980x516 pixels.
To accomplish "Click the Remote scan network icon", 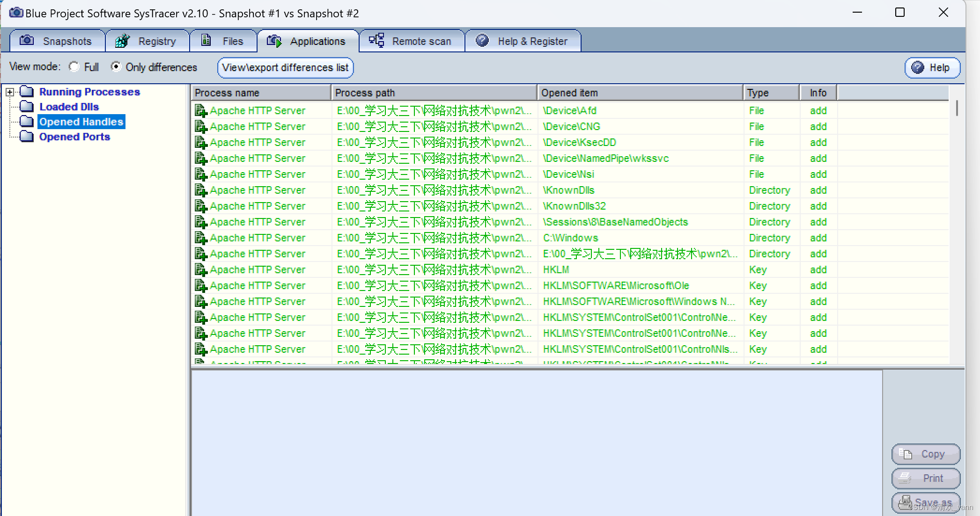I will tap(376, 41).
